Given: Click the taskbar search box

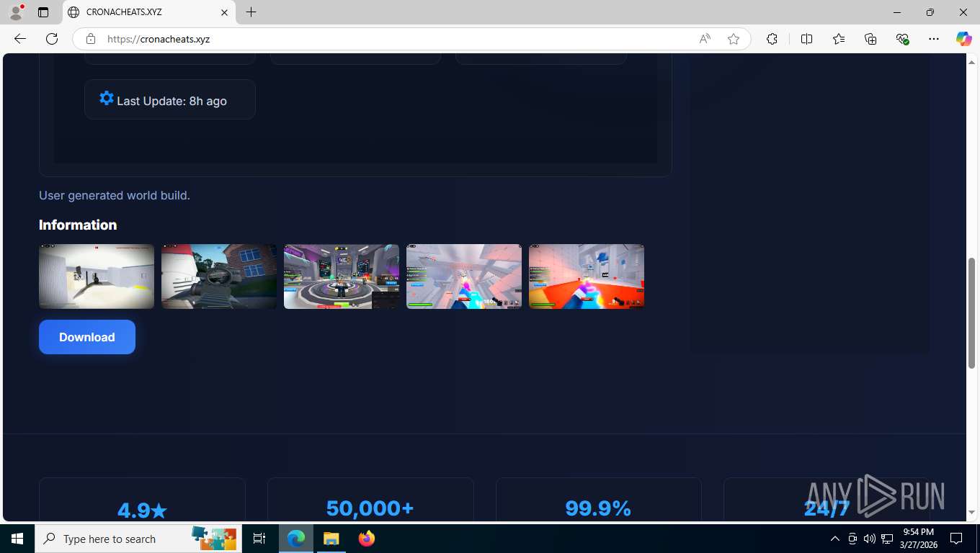Looking at the screenshot, I should 138,539.
